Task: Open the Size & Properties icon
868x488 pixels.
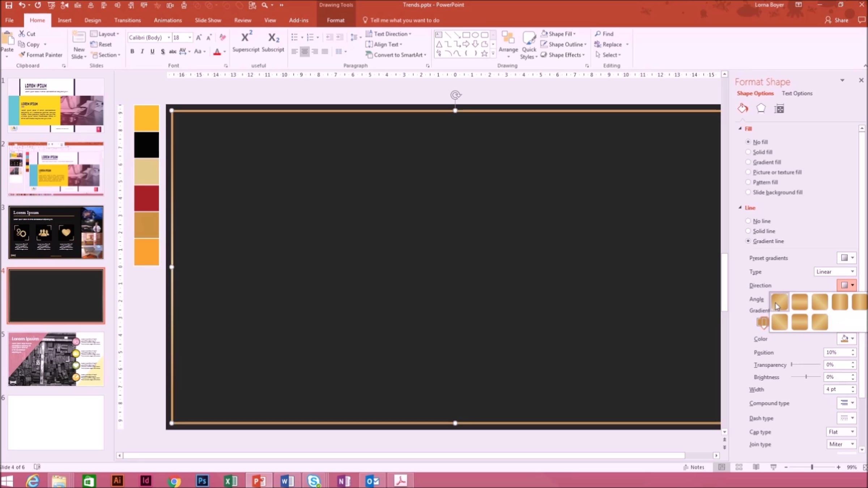Action: click(779, 108)
